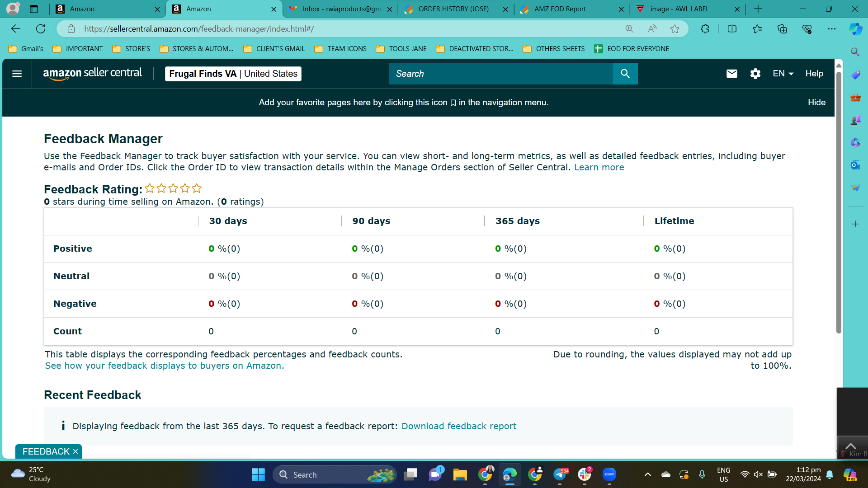This screenshot has height=488, width=868.
Task: Open the Collections icon
Action: [782, 29]
